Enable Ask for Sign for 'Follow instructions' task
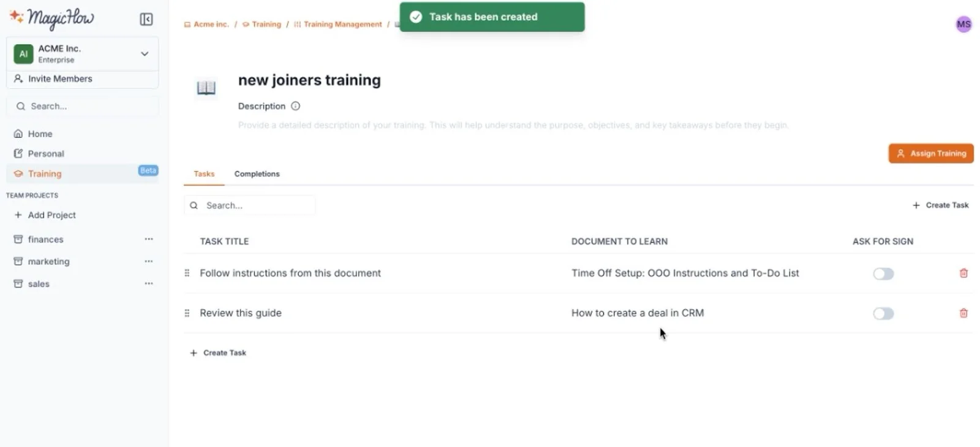 (x=883, y=273)
